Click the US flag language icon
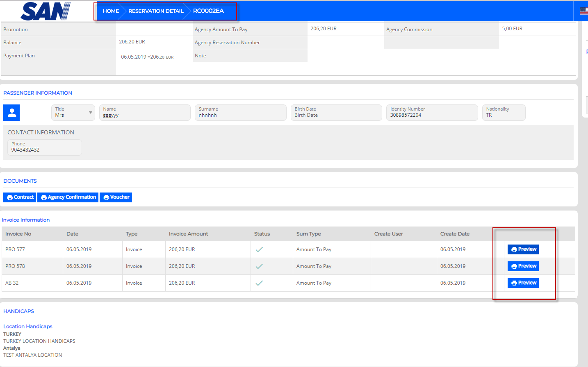Screen dimensions: 588x367 [x=583, y=11]
